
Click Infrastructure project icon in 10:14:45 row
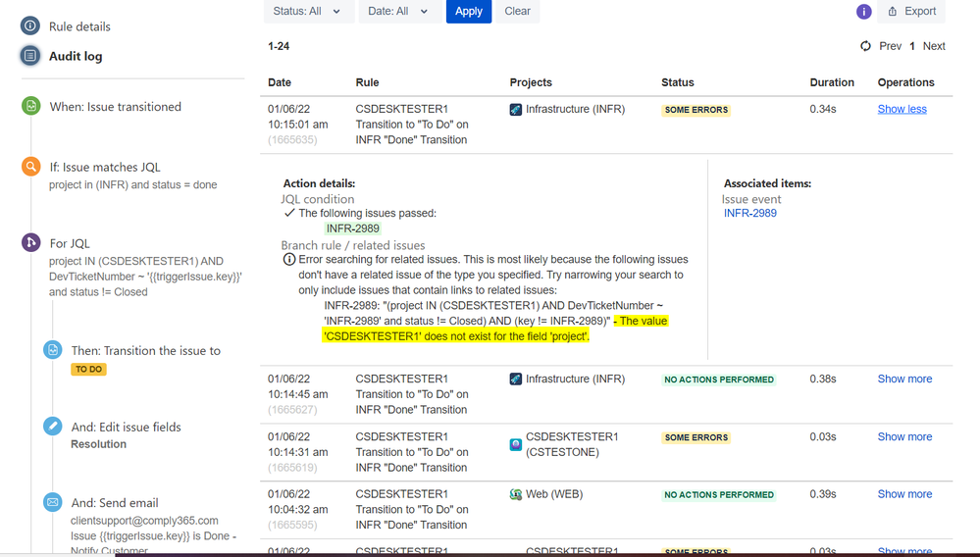[516, 380]
